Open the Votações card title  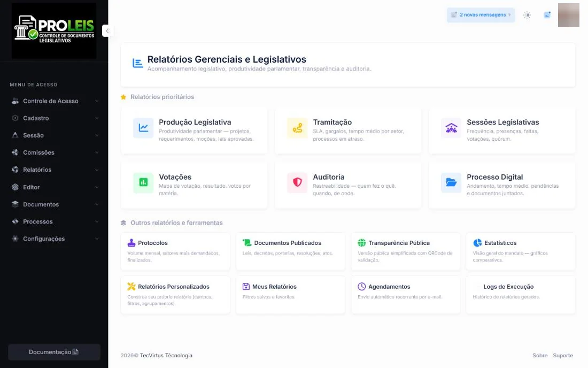(175, 177)
